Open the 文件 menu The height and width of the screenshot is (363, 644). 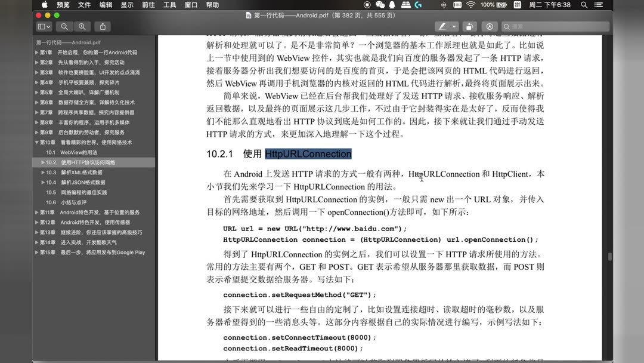83,5
